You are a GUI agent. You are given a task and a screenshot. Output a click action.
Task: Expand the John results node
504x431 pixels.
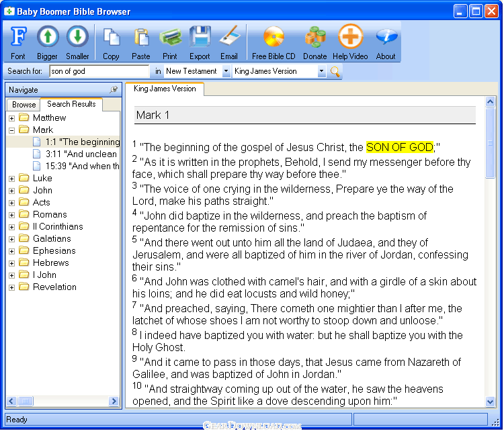click(11, 191)
